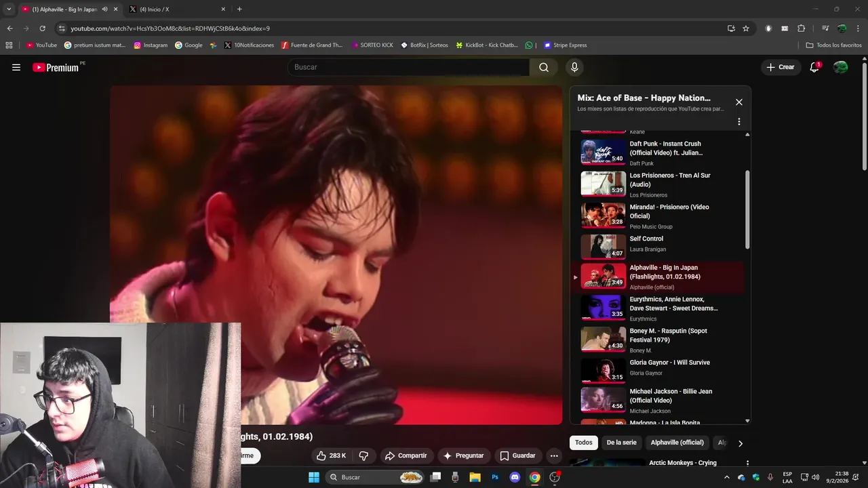Screen dimensions: 868x488
Task: Play Boney M. - Rasputin
Action: (x=657, y=340)
